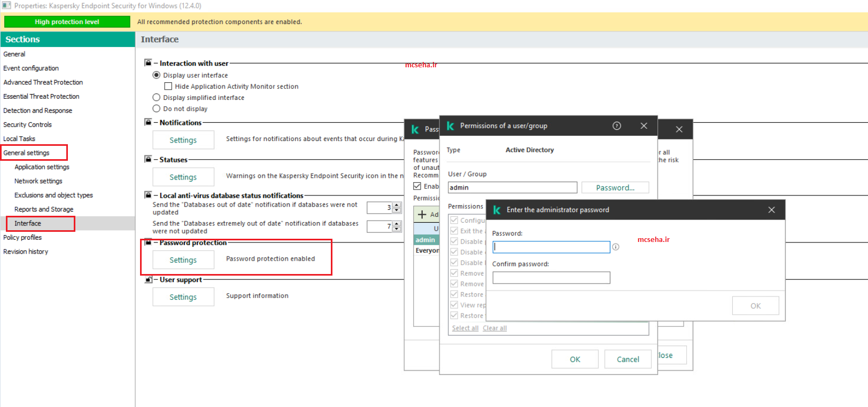Click the Properties window icon in title bar

click(6, 5)
